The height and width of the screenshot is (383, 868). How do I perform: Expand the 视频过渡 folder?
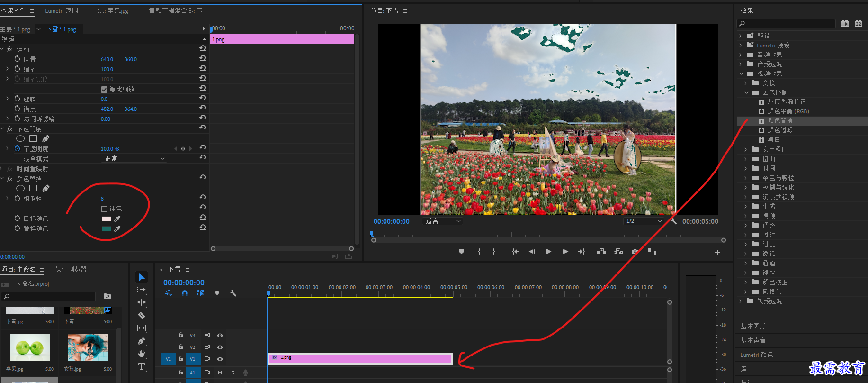[741, 301]
